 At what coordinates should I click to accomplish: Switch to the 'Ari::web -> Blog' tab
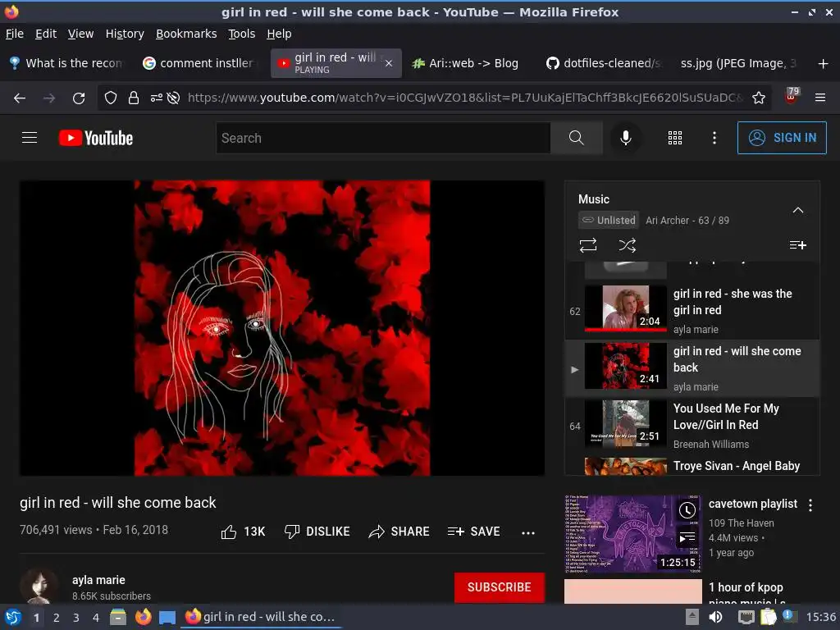[467, 63]
